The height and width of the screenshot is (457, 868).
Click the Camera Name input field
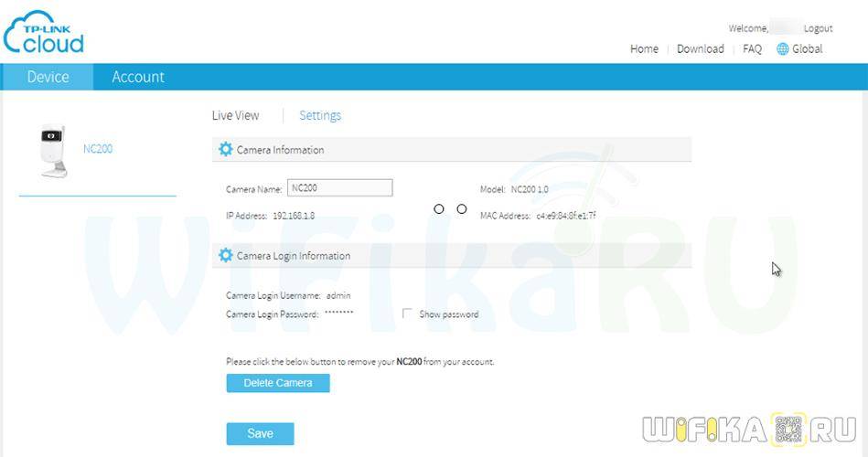click(340, 187)
